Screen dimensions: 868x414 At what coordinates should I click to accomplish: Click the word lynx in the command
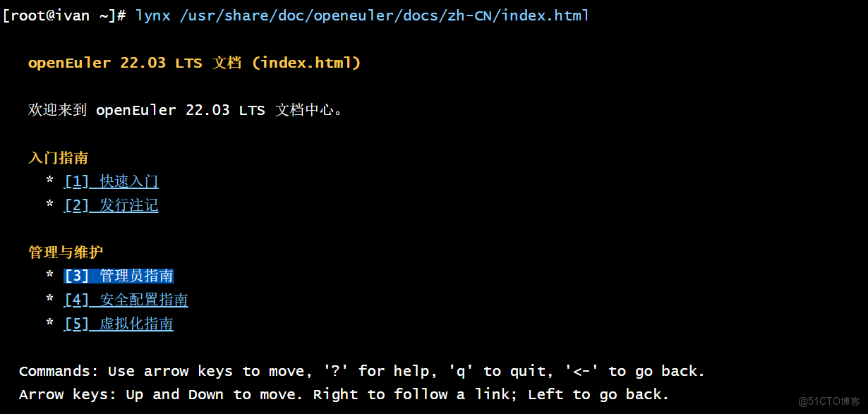152,15
